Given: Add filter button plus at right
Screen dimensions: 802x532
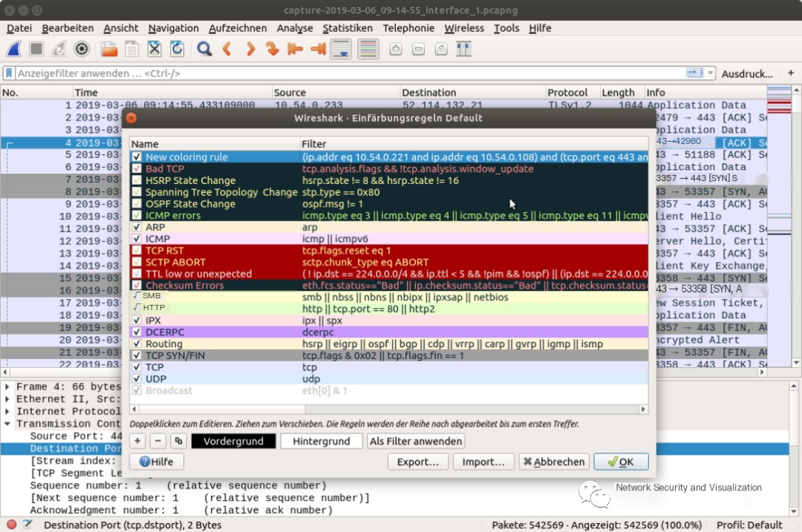Looking at the screenshot, I should [791, 73].
